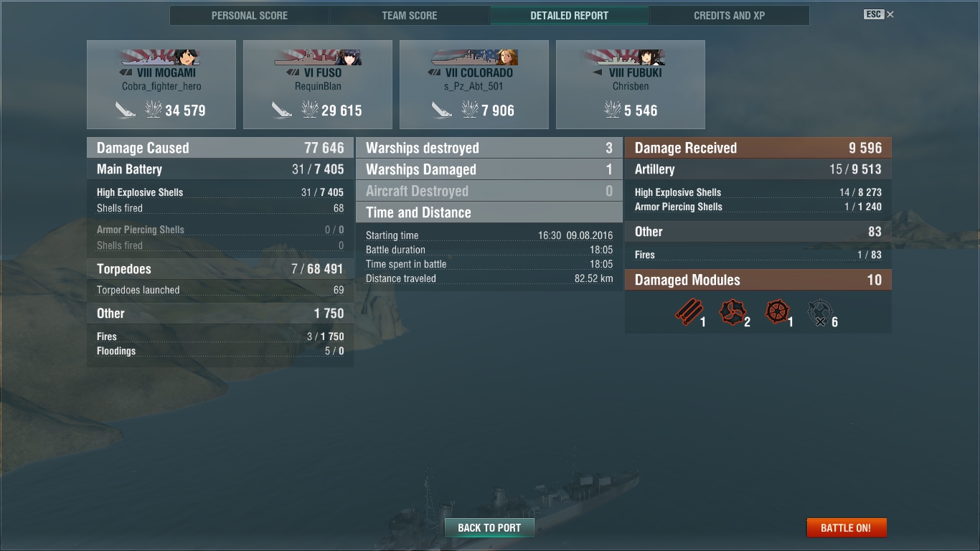
Task: Select the VIII Mogami ship card
Action: (x=161, y=85)
